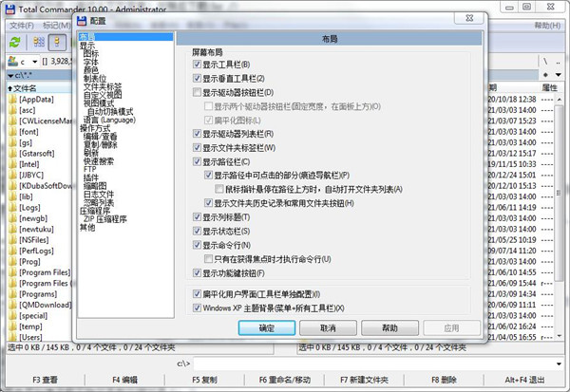Select 快速搜索 in the settings tree
570x392 pixels.
[97, 159]
